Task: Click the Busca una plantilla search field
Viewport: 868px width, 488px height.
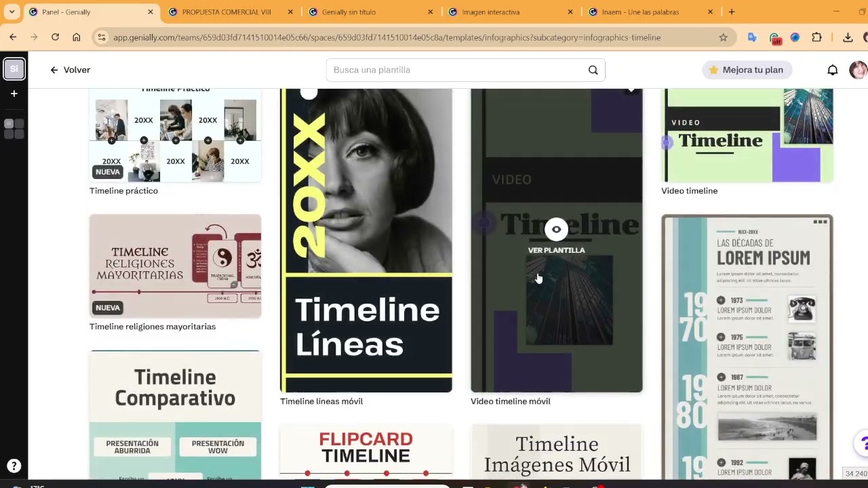Action: click(465, 70)
